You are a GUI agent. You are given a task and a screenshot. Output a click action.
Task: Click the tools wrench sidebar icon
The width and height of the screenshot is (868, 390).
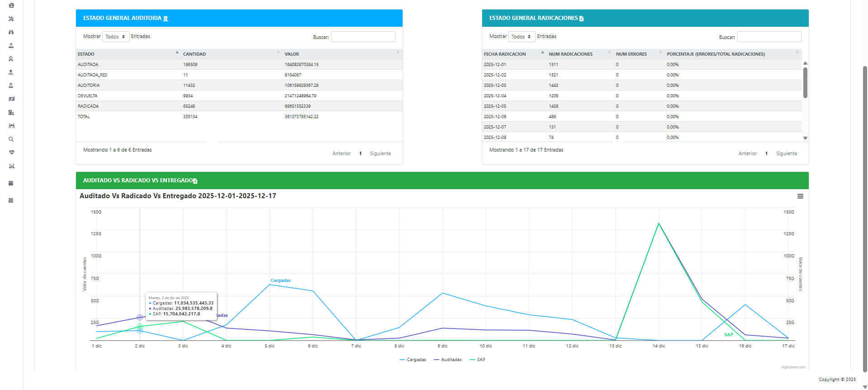(x=11, y=19)
